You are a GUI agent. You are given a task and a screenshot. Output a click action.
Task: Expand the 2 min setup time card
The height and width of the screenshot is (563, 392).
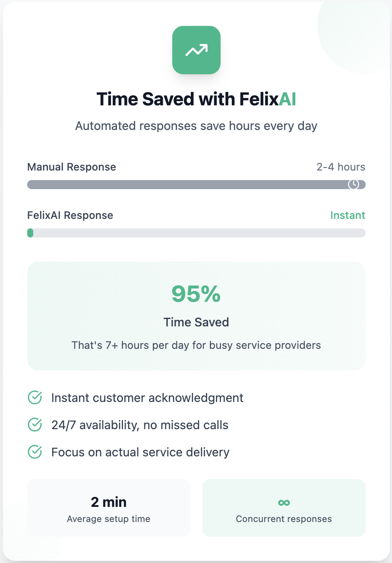[x=108, y=508]
